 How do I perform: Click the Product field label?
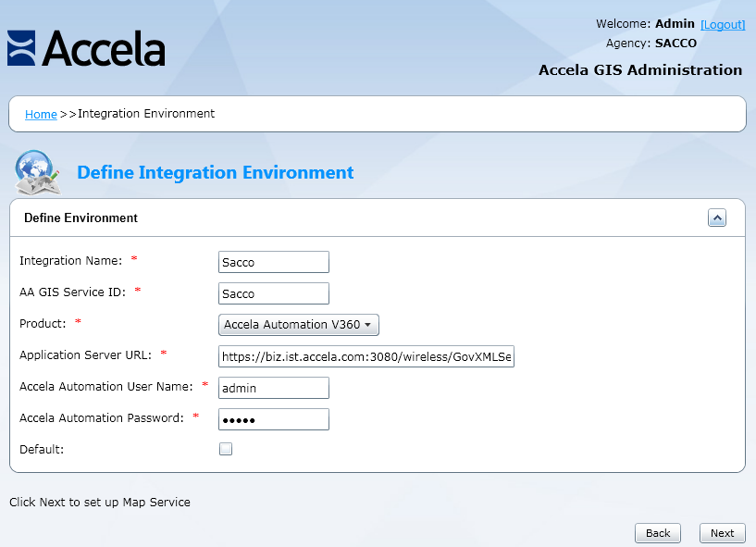point(43,323)
